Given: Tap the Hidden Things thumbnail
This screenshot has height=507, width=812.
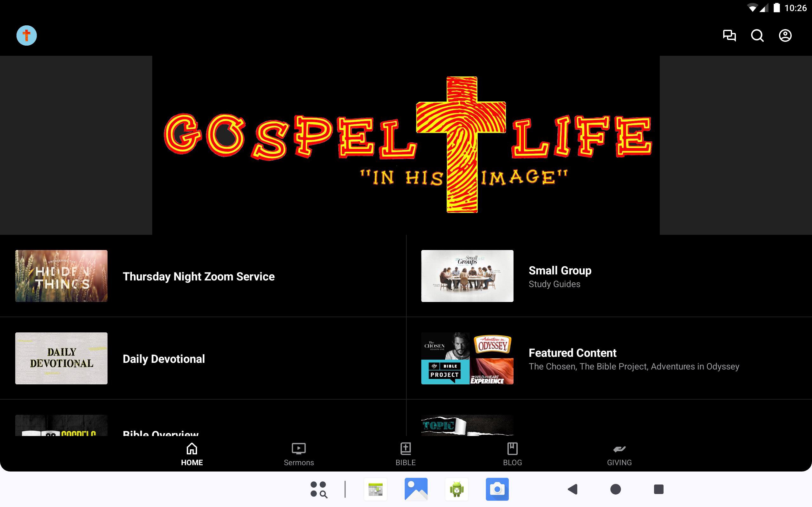Looking at the screenshot, I should coord(62,276).
